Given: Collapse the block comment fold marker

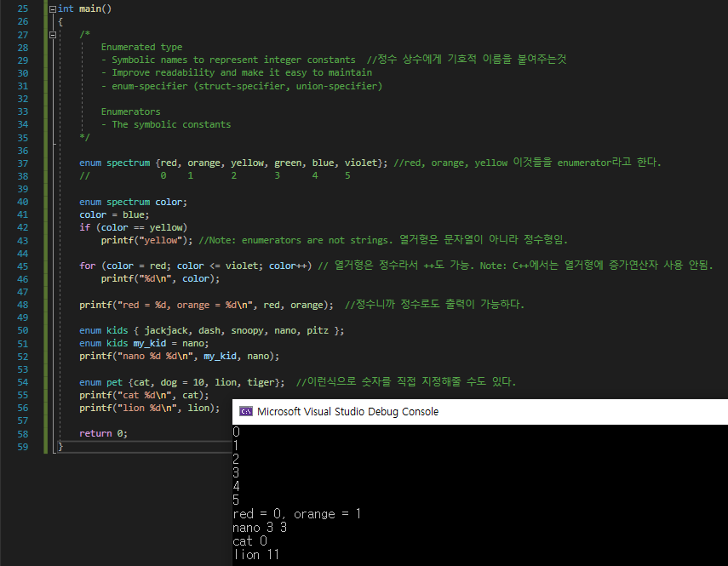Looking at the screenshot, I should (x=53, y=35).
